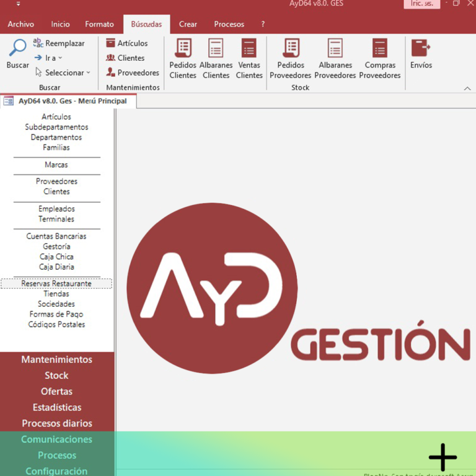Image resolution: width=476 pixels, height=476 pixels.
Task: Click the form icon on Menú Principal tab
Action: [9, 101]
